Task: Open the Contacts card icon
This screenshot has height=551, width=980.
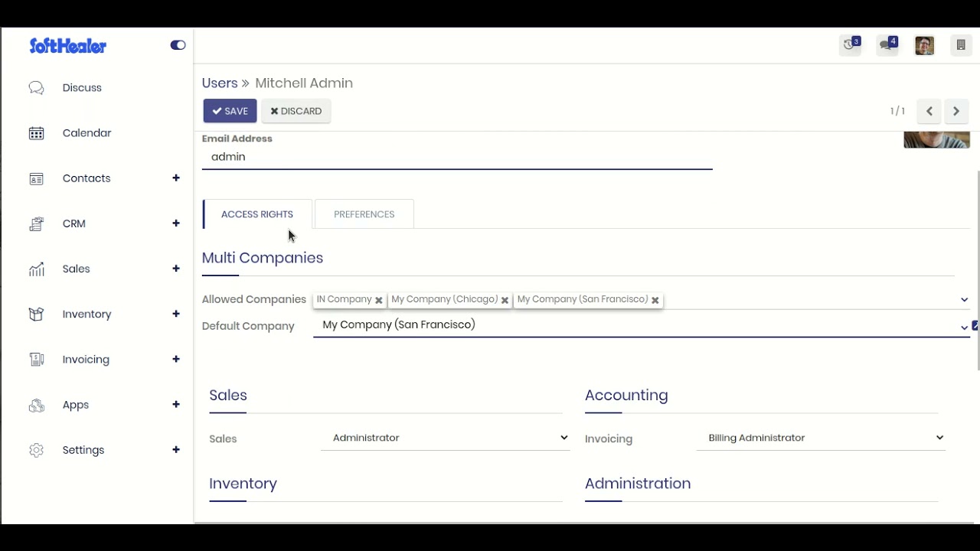Action: (36, 178)
